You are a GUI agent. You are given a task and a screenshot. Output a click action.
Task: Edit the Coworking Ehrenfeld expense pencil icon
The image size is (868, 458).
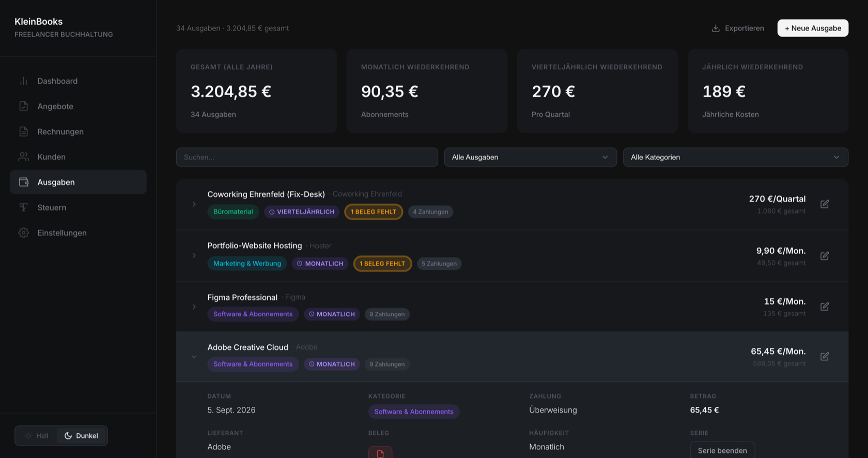tap(825, 204)
